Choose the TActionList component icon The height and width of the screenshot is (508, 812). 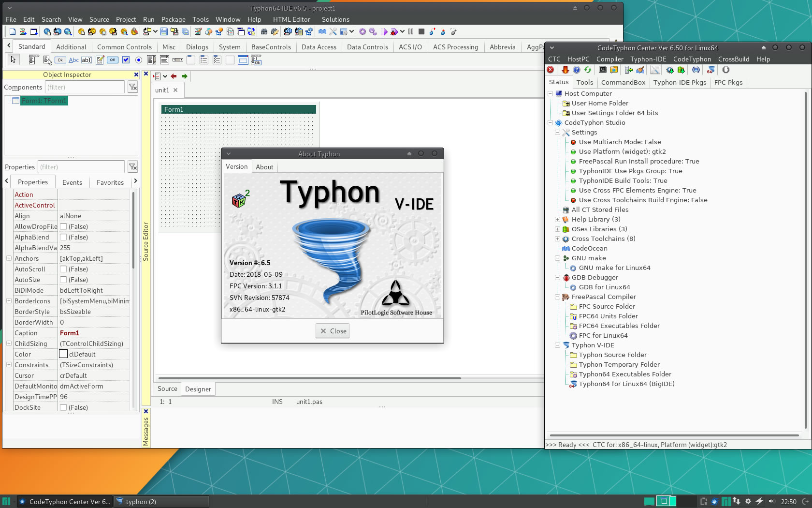tap(256, 60)
